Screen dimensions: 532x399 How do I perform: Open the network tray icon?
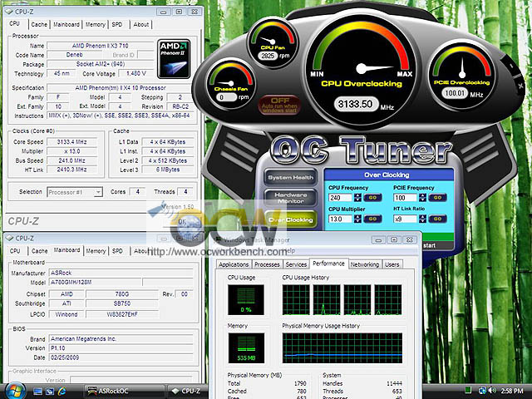(482, 391)
